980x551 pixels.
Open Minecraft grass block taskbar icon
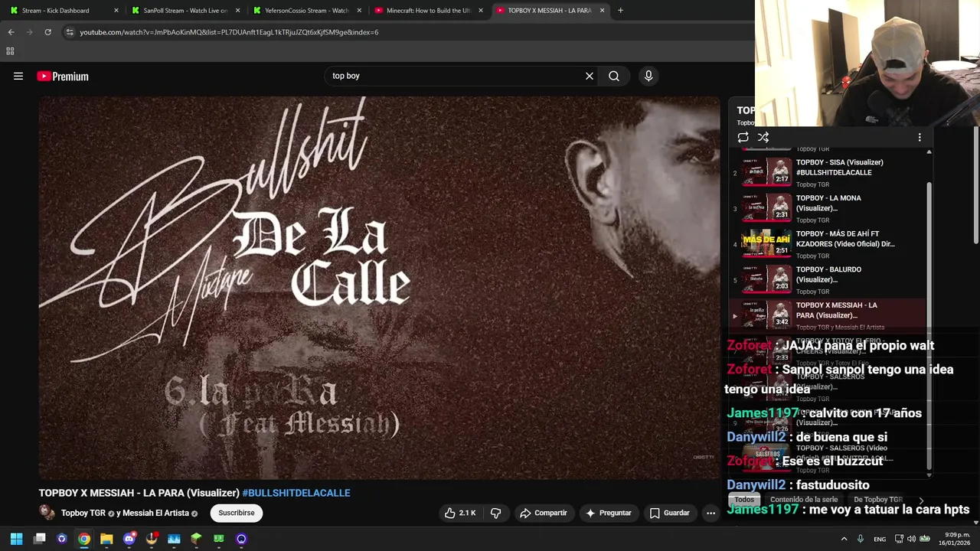tap(196, 539)
